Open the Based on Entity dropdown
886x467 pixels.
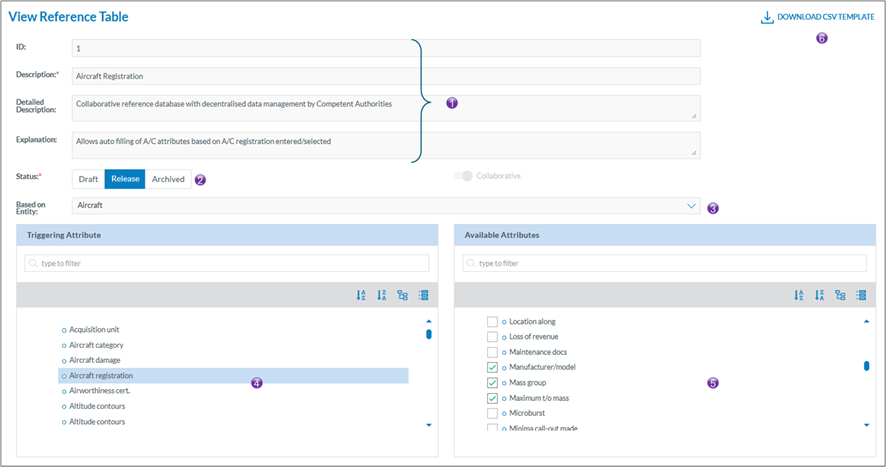click(691, 205)
